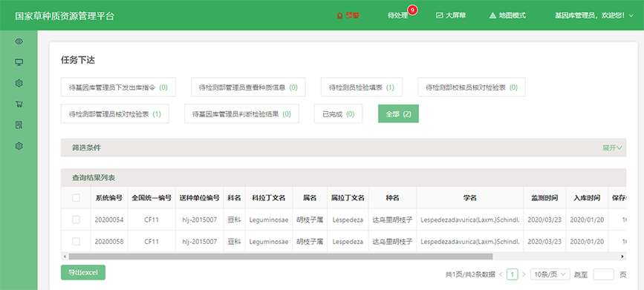This screenshot has height=290, width=644.
Task: Click the 全国统一编号 column header
Action: [x=152, y=198]
